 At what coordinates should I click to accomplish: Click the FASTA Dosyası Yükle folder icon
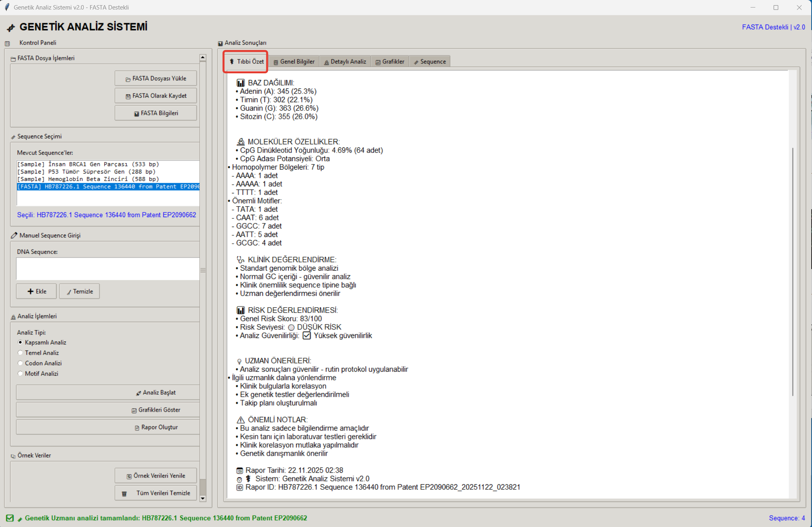click(x=128, y=79)
